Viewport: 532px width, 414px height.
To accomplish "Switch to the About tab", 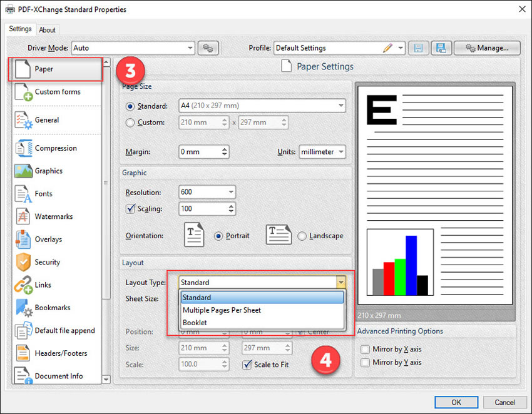I will [47, 30].
